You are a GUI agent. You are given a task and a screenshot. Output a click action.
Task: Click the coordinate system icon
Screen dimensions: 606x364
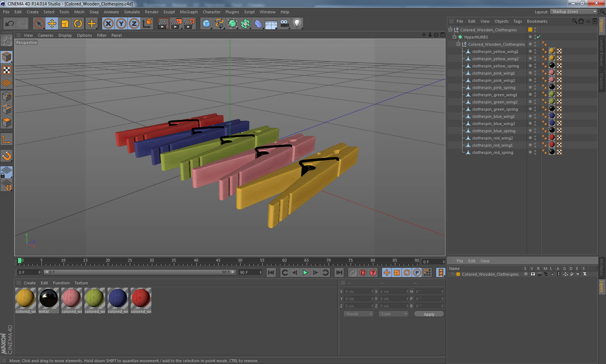click(147, 24)
